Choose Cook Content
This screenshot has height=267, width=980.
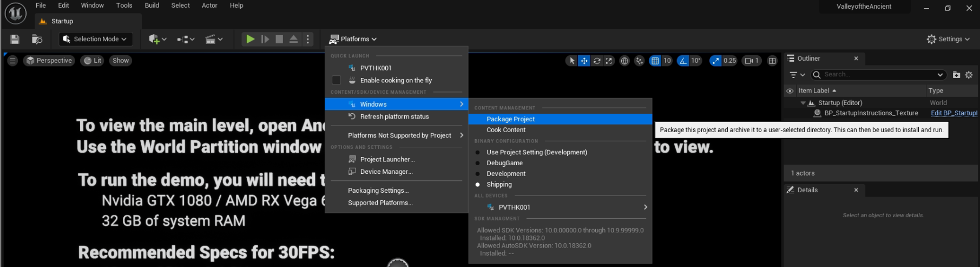560,130
